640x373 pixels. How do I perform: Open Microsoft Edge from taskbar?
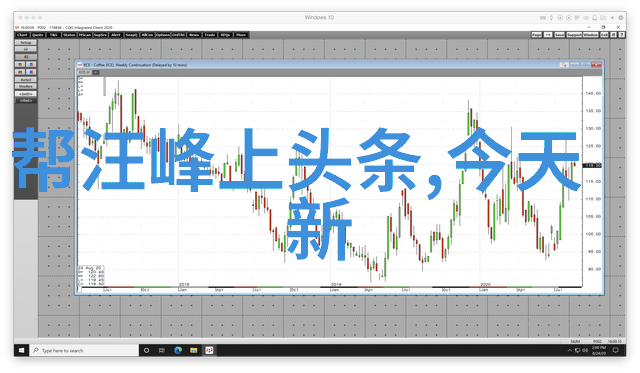[178, 350]
